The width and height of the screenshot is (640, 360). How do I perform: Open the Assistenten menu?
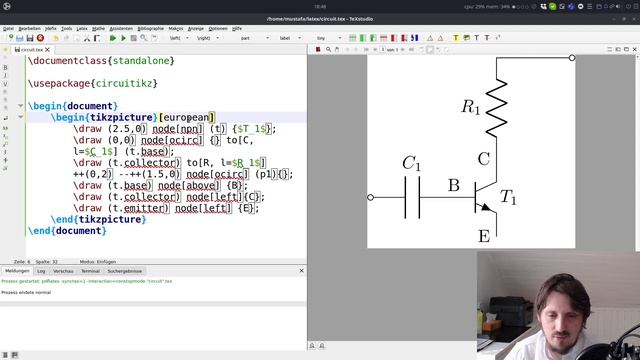pos(121,29)
